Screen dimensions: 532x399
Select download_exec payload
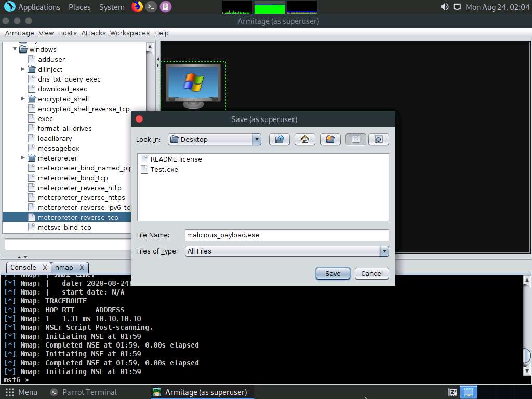coord(62,89)
